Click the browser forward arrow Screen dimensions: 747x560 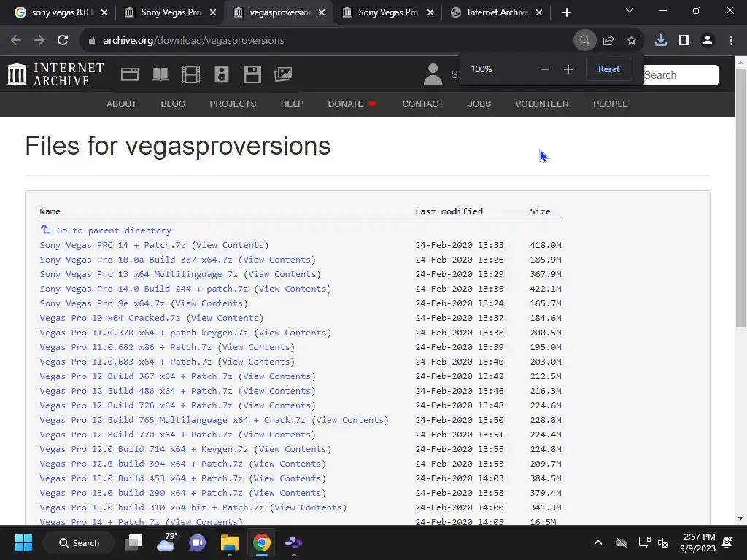click(x=39, y=40)
